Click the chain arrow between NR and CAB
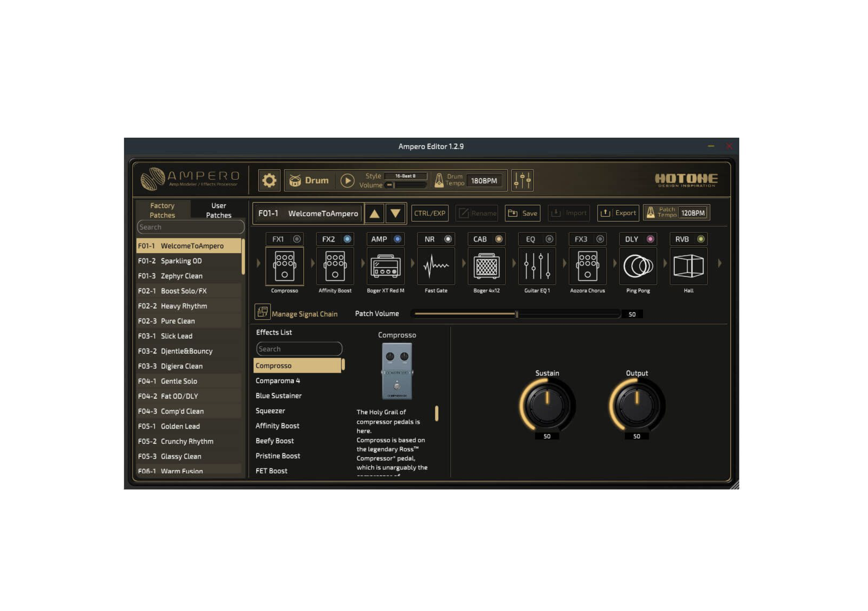 (x=464, y=263)
